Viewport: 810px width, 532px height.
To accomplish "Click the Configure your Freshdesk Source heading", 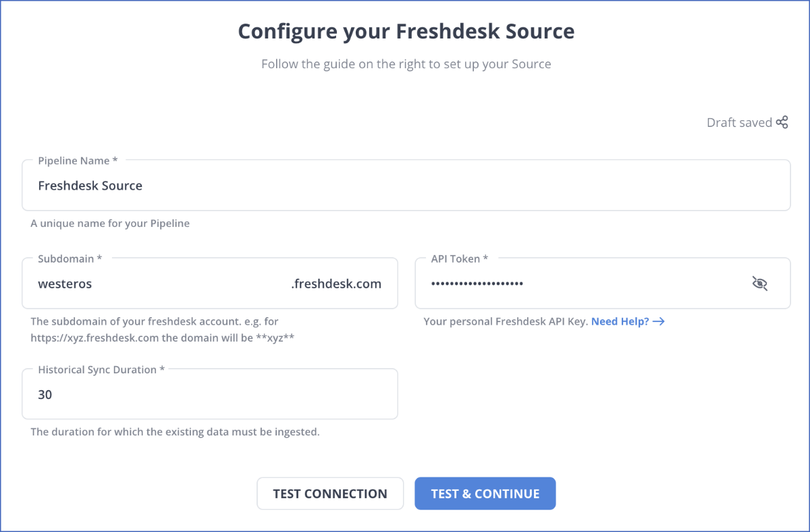I will click(x=406, y=31).
